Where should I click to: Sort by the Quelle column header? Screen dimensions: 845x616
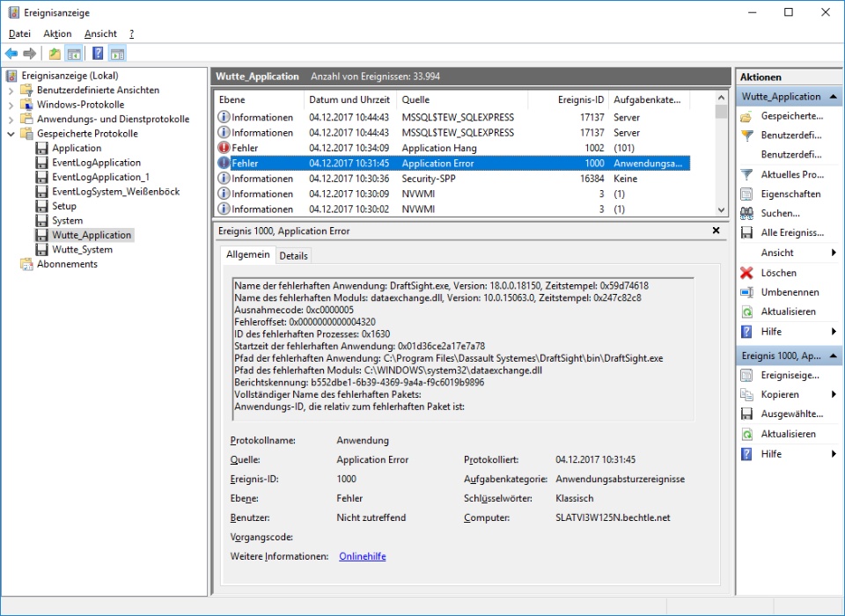point(462,99)
